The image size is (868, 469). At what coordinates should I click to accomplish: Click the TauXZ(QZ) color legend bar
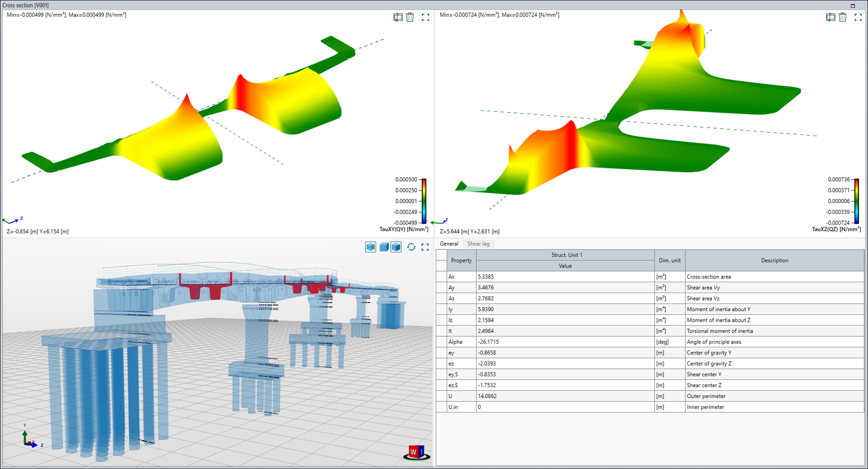[857, 201]
